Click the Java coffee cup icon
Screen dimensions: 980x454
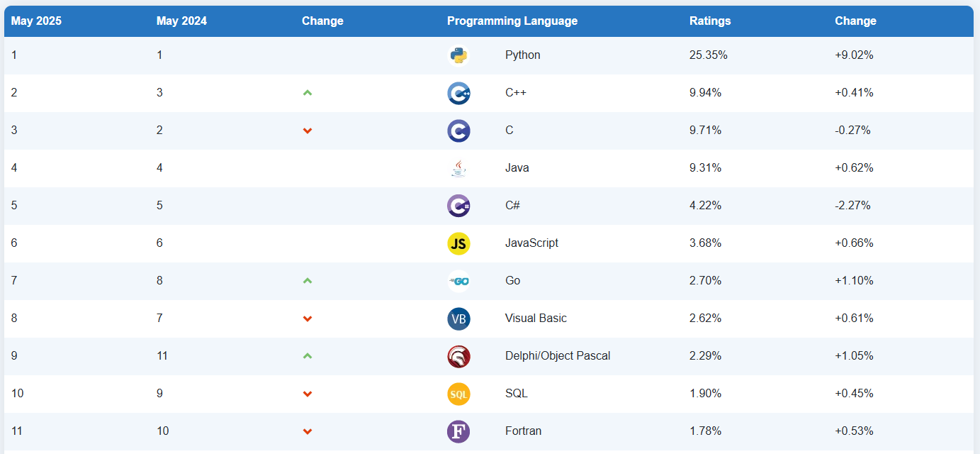[x=458, y=168]
